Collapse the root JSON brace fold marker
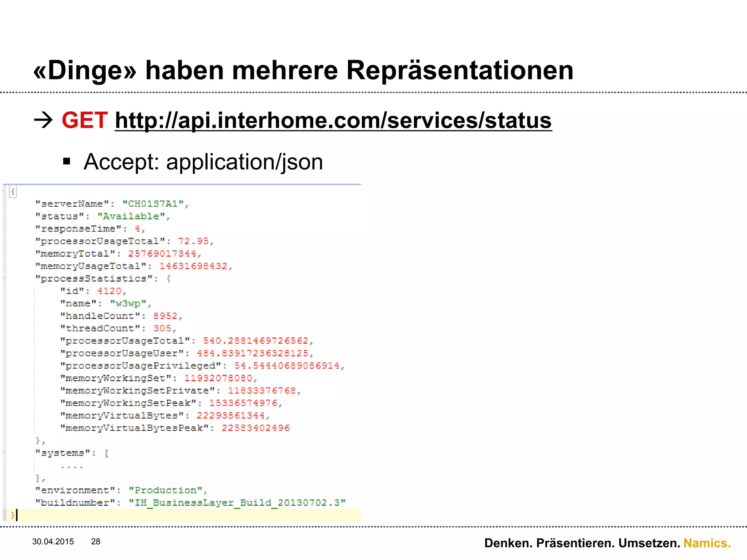Image resolution: width=747 pixels, height=560 pixels. coord(13,191)
